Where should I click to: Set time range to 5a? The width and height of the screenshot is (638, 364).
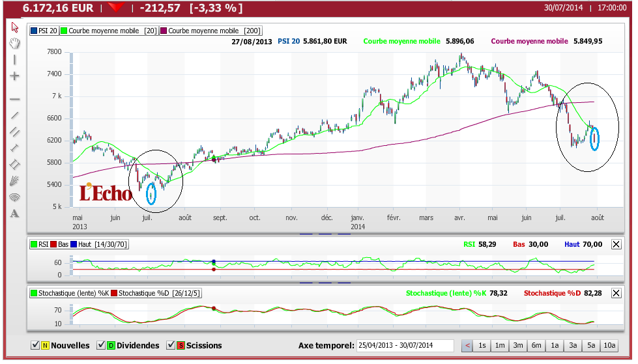591,346
